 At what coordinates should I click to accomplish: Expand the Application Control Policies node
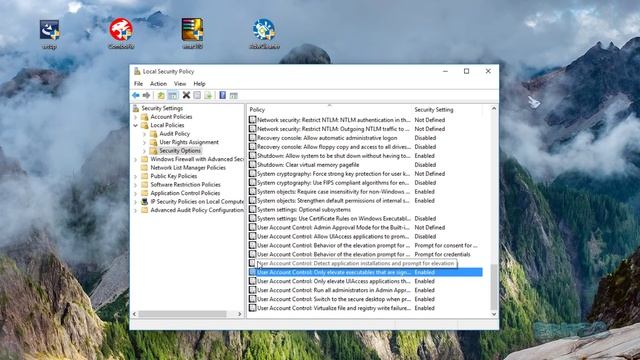[136, 193]
